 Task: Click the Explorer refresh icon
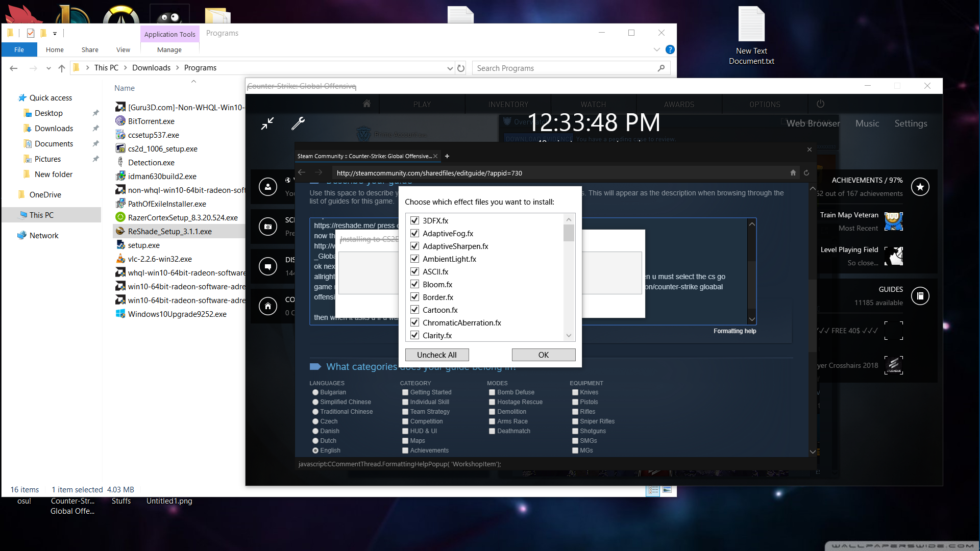(461, 68)
